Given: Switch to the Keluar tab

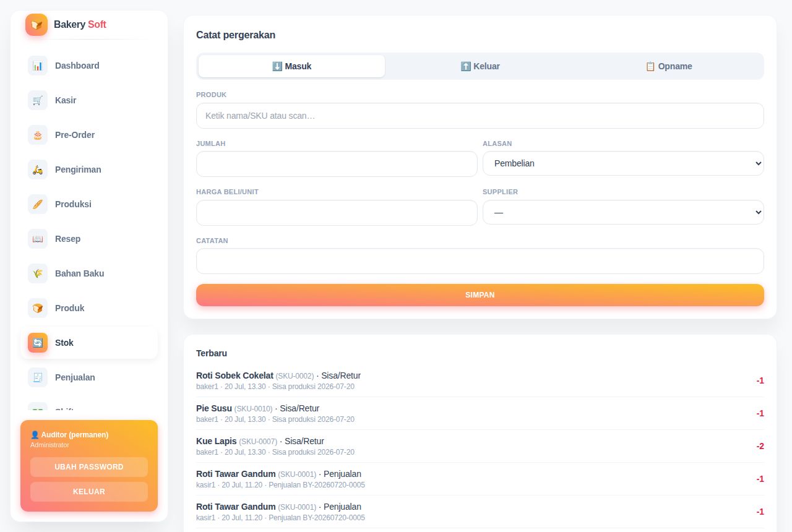Looking at the screenshot, I should [x=480, y=66].
